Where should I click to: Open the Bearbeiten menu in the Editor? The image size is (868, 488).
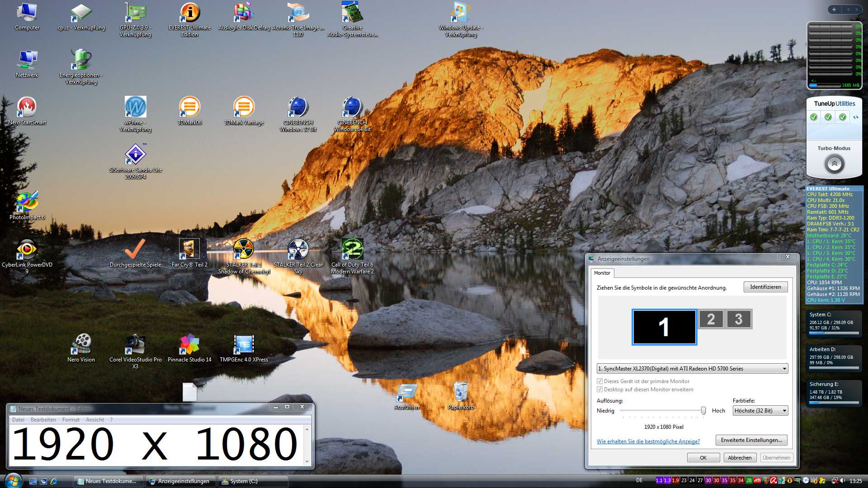click(43, 420)
